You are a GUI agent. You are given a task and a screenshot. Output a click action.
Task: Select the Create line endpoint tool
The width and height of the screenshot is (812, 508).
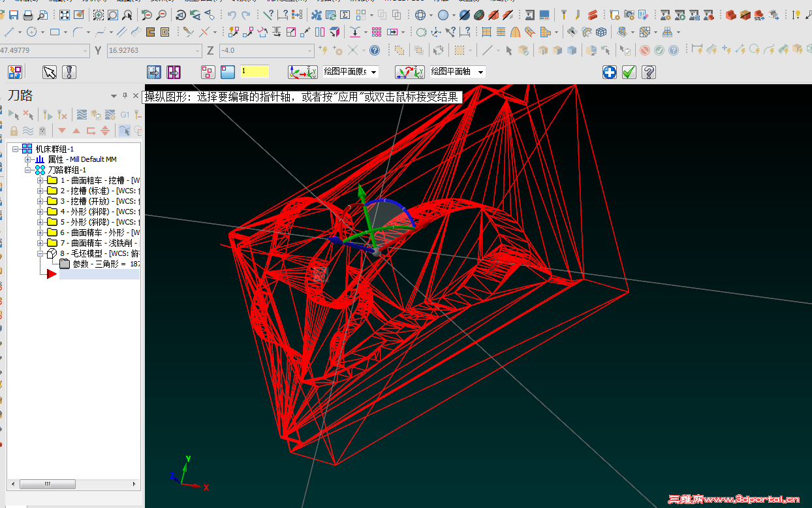pyautogui.click(x=9, y=31)
